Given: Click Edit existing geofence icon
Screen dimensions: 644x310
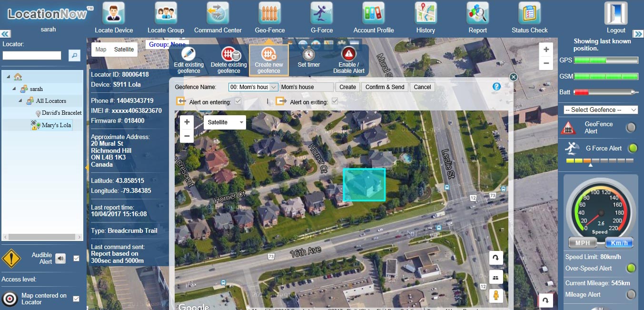Looking at the screenshot, I should [x=188, y=54].
